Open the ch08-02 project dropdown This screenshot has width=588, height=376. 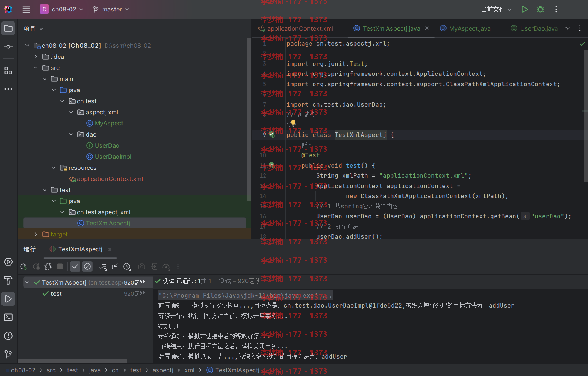(x=62, y=9)
